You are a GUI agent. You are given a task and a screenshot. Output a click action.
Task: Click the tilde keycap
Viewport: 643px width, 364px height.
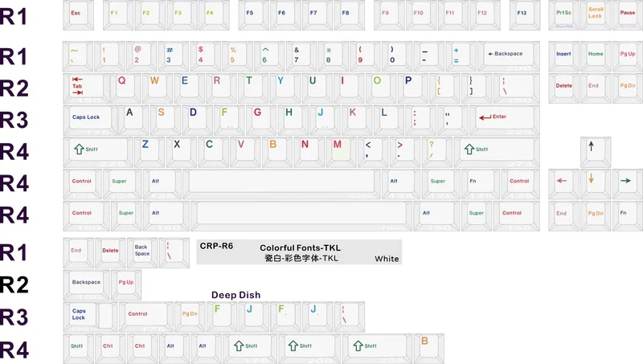78,56
